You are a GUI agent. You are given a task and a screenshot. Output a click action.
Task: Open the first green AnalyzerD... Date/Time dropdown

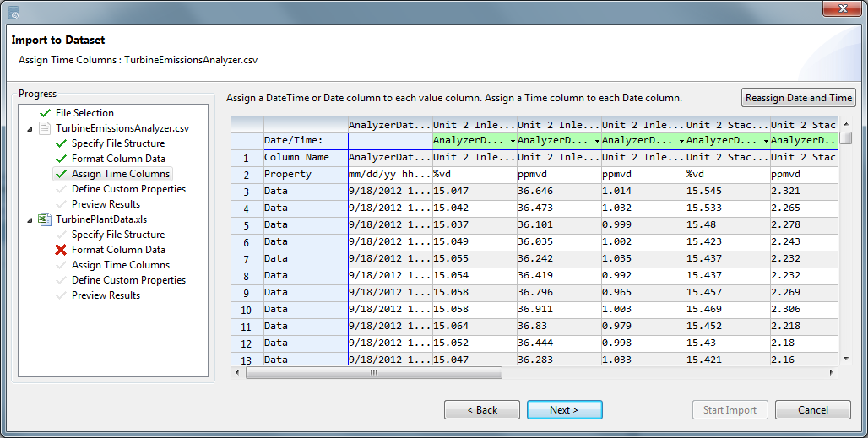[x=512, y=141]
